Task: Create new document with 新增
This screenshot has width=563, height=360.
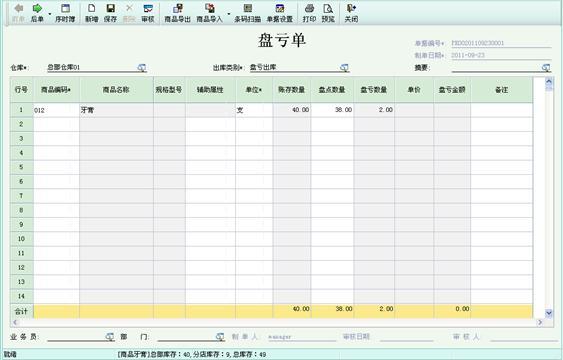Action: click(92, 13)
